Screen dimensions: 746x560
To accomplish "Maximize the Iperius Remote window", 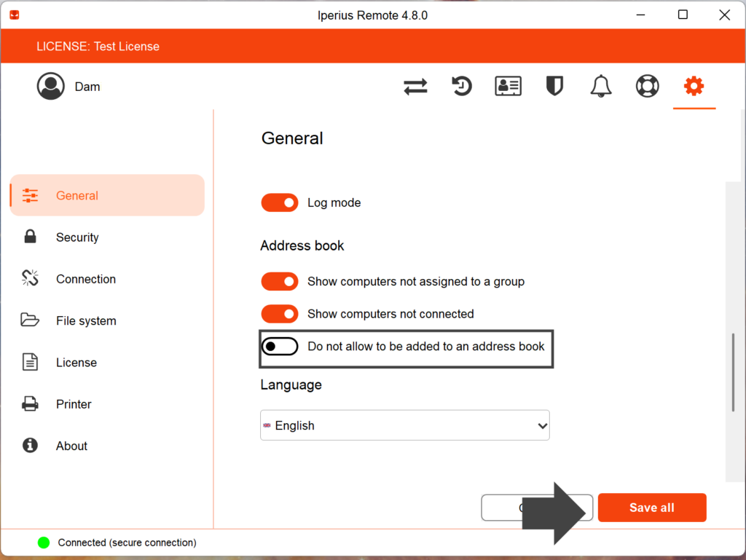I will click(683, 15).
